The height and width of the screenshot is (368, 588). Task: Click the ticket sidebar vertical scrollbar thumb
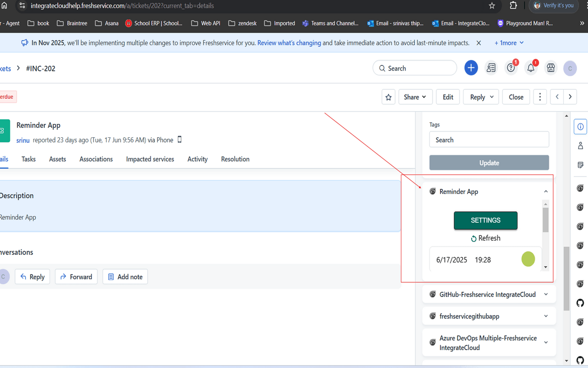[566, 279]
